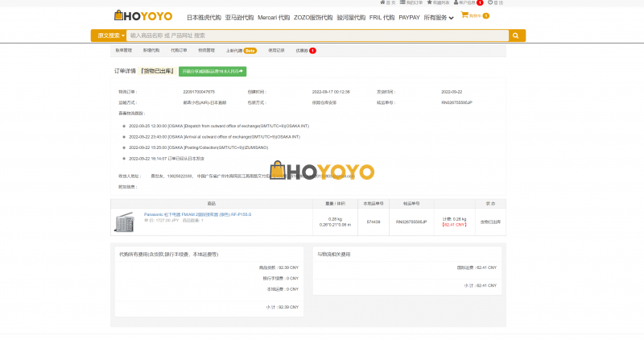The image size is (644, 340).
Task: Click local tracking number 574439
Action: (374, 222)
